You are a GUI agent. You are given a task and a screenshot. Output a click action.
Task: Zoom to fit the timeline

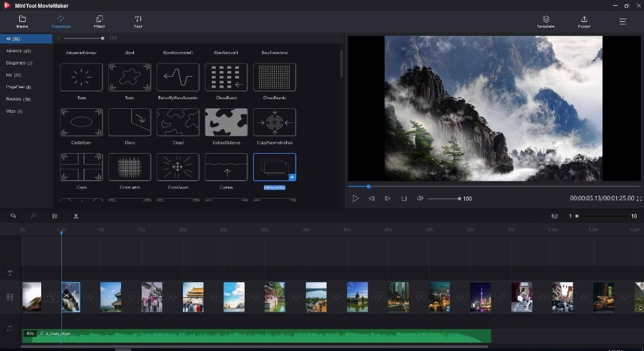(x=554, y=216)
